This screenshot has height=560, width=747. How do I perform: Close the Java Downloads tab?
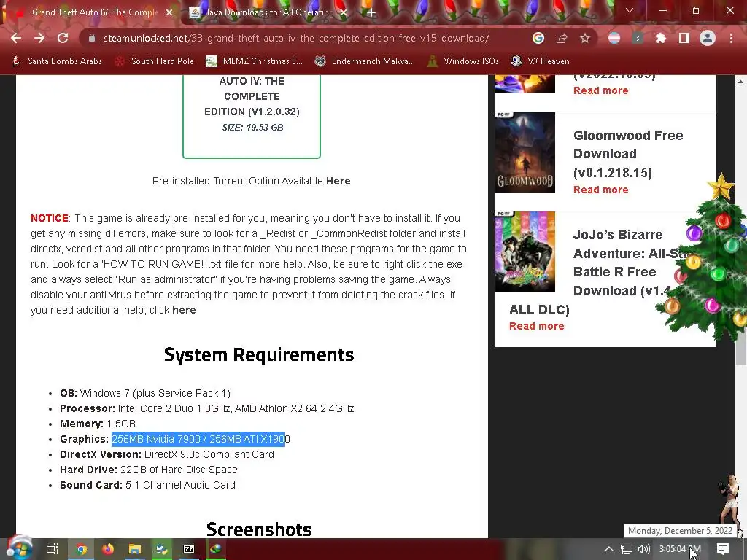[x=344, y=12]
